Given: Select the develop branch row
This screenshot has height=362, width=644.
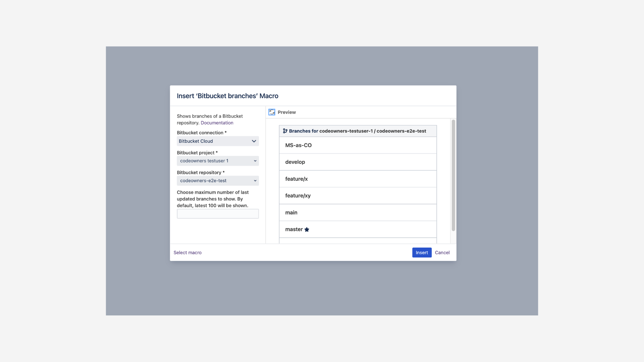Looking at the screenshot, I should click(358, 162).
